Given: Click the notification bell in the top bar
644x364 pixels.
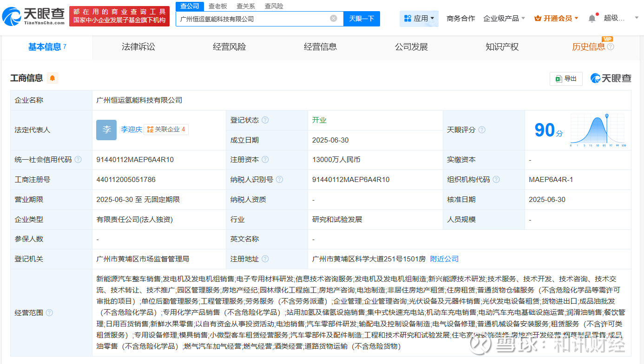Looking at the screenshot, I should pyautogui.click(x=591, y=19).
